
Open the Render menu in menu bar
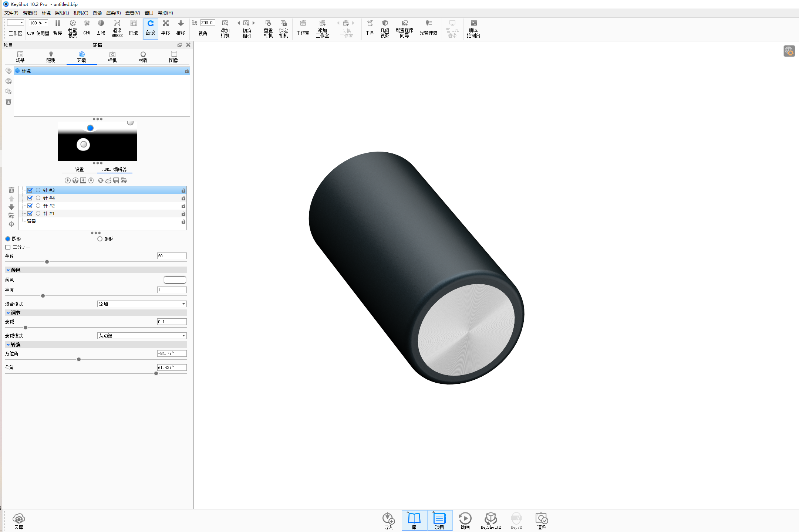click(113, 13)
